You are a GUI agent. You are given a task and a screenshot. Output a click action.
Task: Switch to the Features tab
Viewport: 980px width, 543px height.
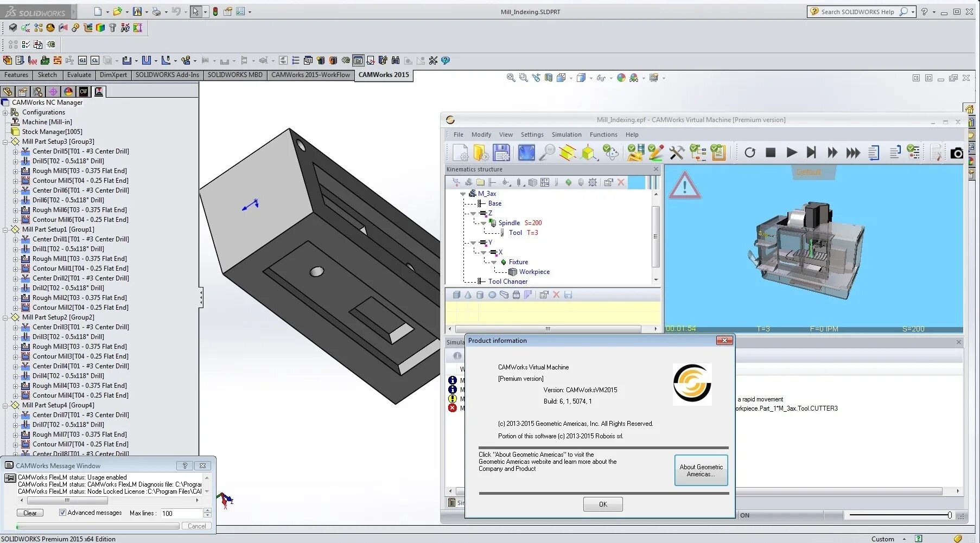[16, 75]
